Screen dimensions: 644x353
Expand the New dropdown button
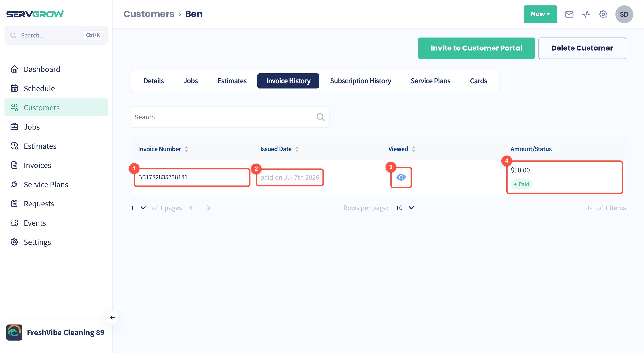[x=540, y=14]
